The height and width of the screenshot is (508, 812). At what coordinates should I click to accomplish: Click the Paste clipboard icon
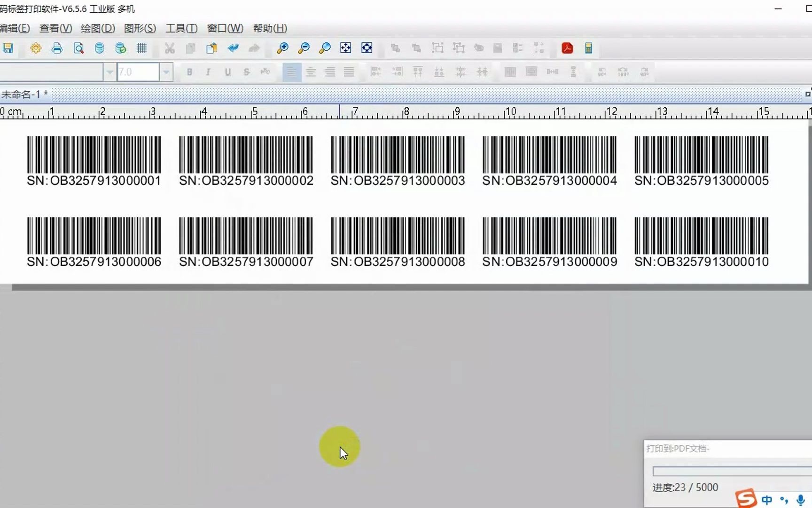coord(212,48)
